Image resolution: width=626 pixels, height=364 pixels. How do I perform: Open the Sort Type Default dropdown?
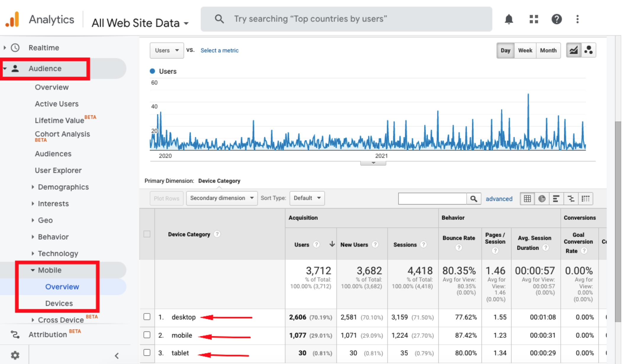[307, 198]
